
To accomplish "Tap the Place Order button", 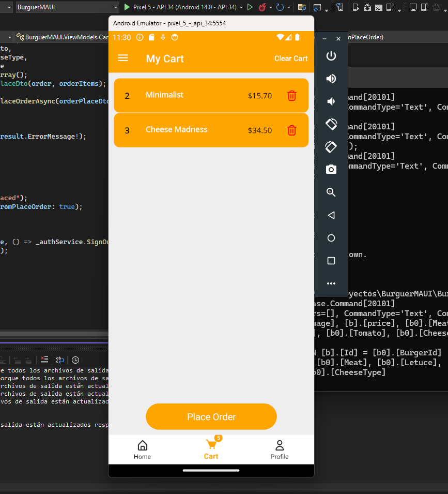I will coord(211,416).
